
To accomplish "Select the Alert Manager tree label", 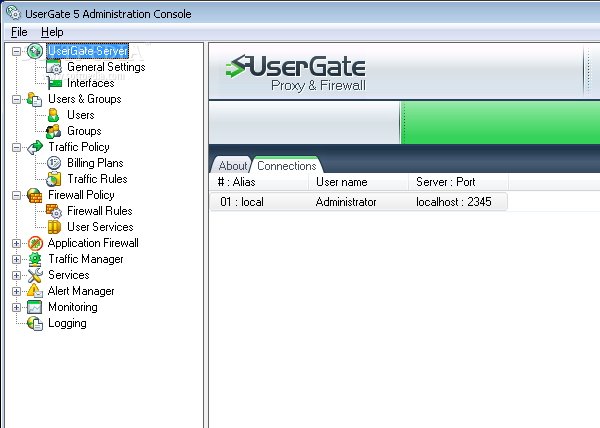I will pyautogui.click(x=81, y=291).
